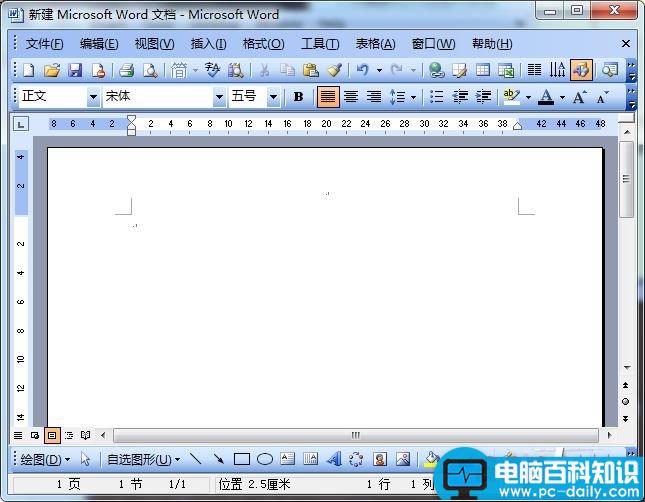Open 自选图形 AutoShapes menu
The width and height of the screenshot is (645, 502).
[143, 459]
